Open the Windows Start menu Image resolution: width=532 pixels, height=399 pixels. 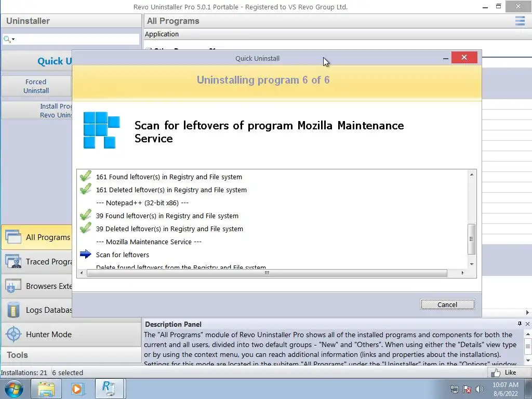[14, 389]
